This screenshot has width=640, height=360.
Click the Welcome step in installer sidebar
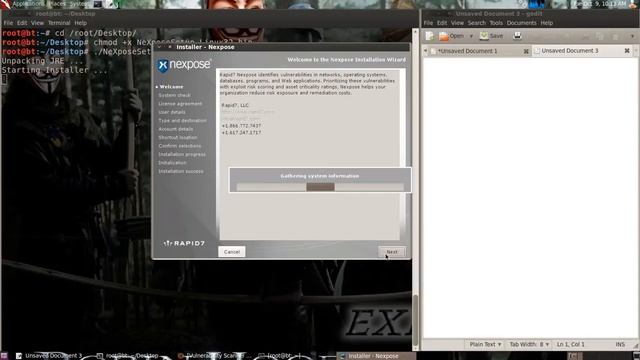pyautogui.click(x=171, y=87)
